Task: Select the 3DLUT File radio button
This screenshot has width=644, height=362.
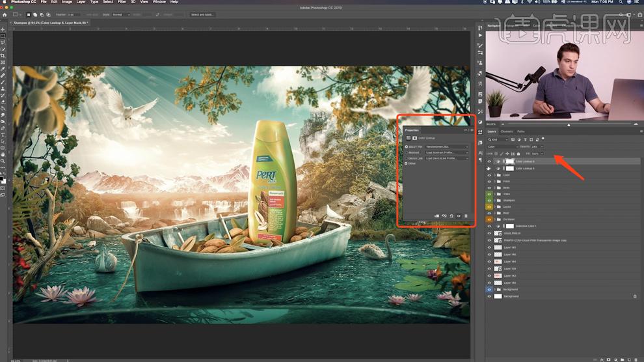Action: 406,146
